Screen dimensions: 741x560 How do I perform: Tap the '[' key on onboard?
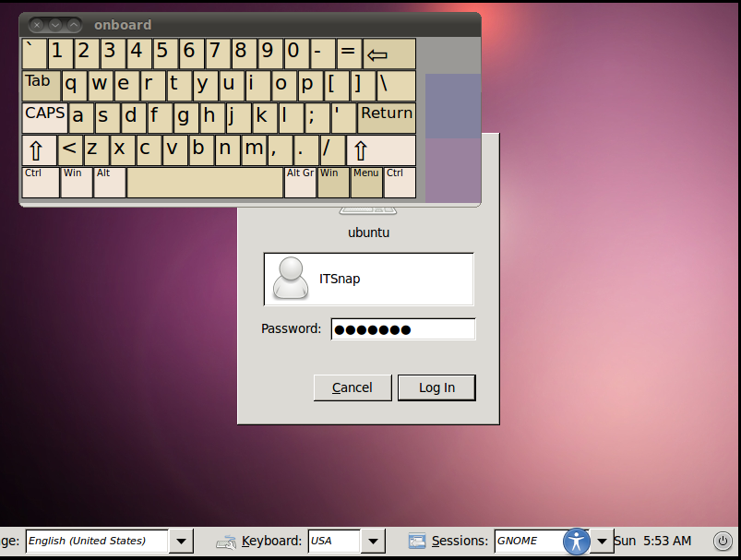(337, 86)
